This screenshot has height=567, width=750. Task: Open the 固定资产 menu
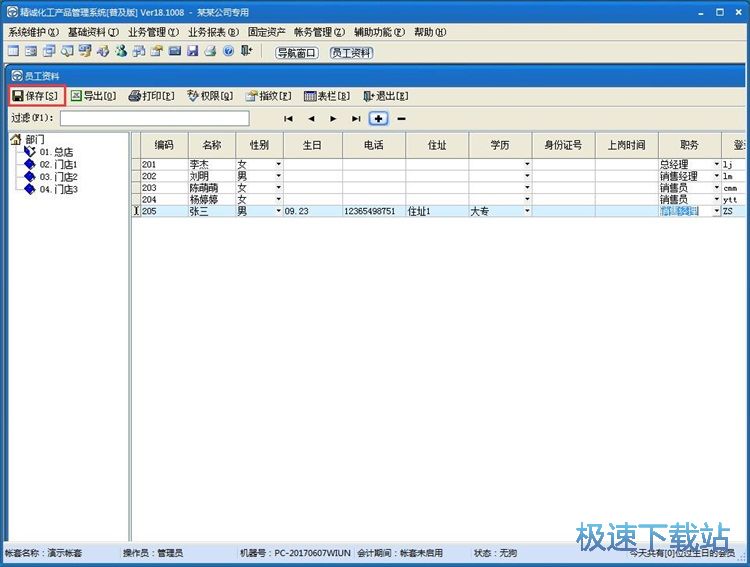[267, 32]
